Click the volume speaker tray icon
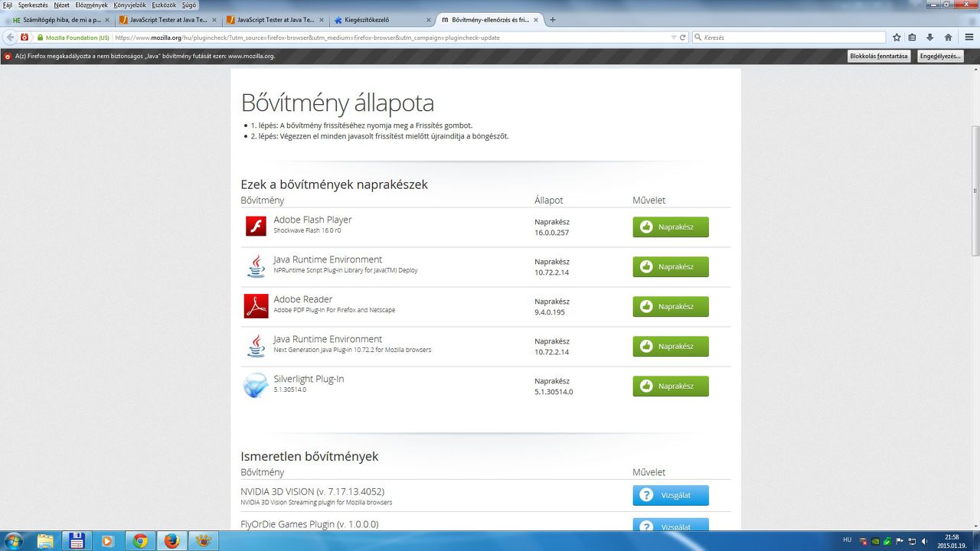This screenshot has width=980, height=551. coord(925,541)
